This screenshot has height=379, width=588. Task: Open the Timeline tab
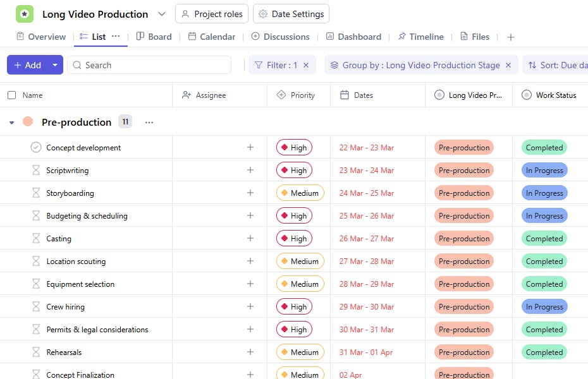click(420, 37)
